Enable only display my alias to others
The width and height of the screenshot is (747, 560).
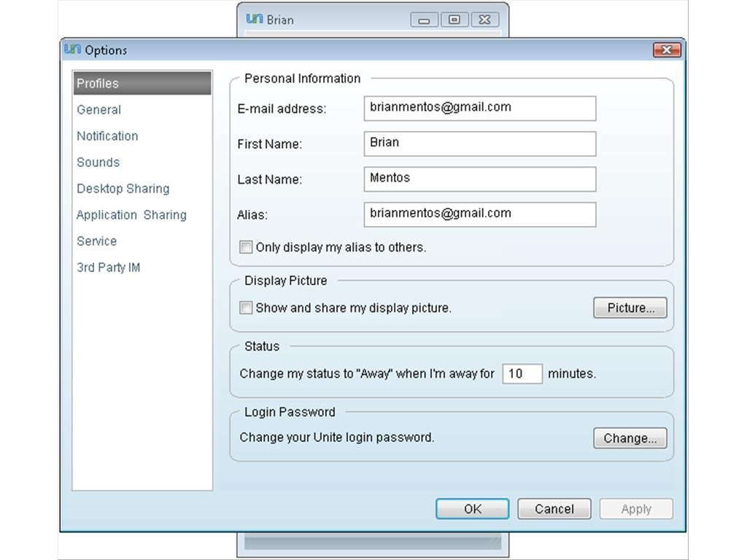pyautogui.click(x=246, y=247)
